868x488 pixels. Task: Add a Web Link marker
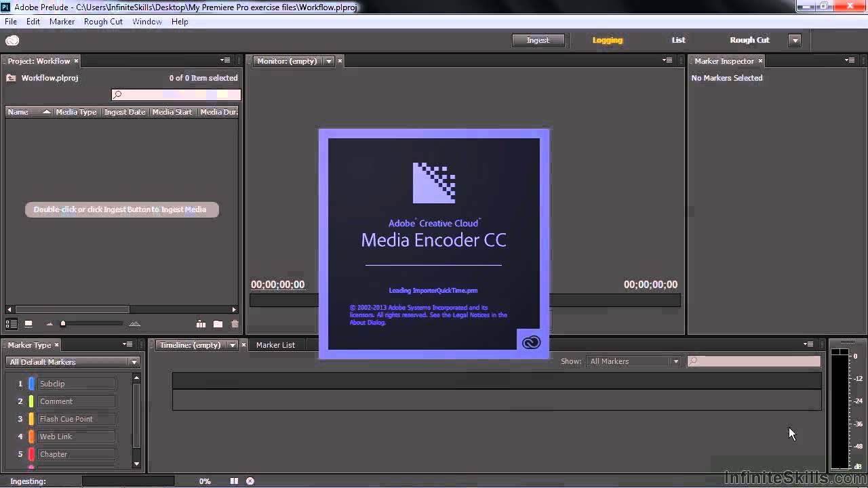tap(76, 436)
